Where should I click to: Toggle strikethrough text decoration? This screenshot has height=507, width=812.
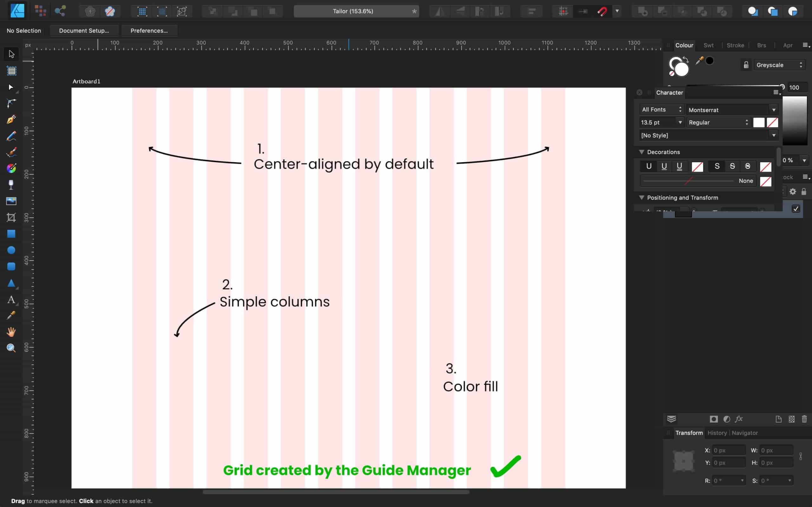click(732, 166)
